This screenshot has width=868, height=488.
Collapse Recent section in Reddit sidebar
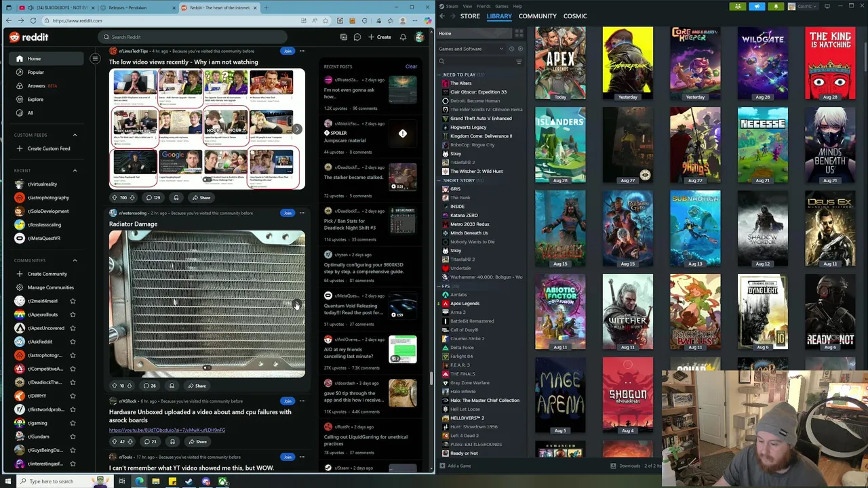75,171
